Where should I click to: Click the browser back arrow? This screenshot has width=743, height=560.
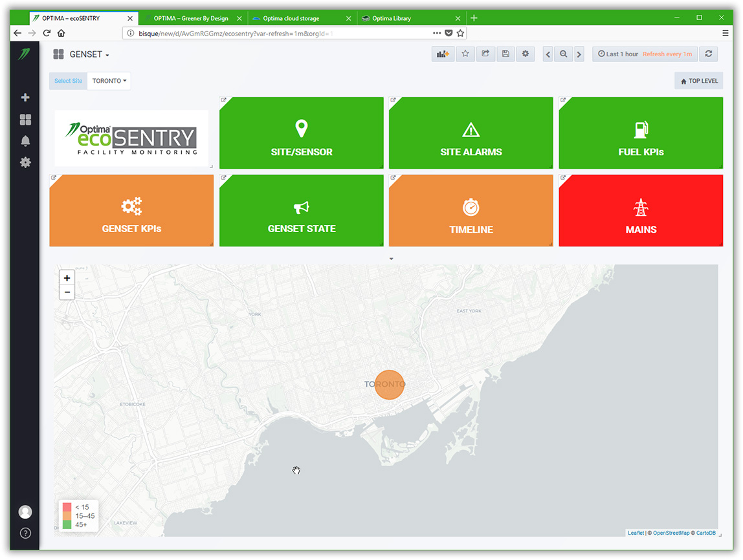pos(17,33)
